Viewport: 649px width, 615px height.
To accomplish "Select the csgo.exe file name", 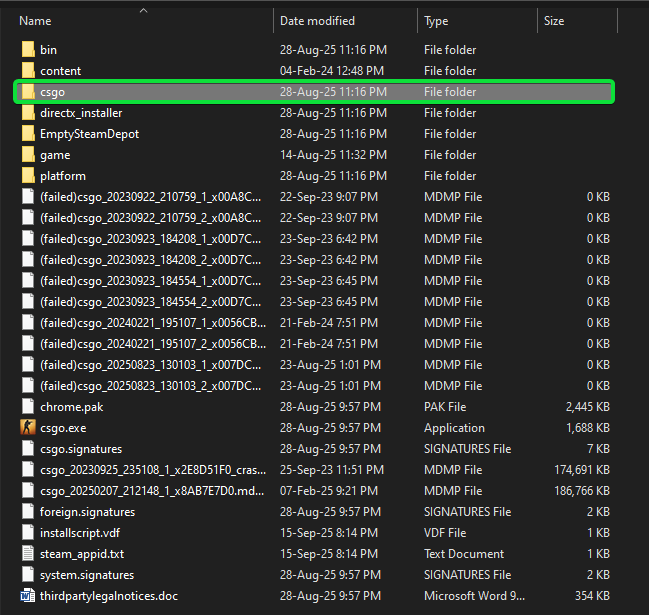I will tap(63, 428).
